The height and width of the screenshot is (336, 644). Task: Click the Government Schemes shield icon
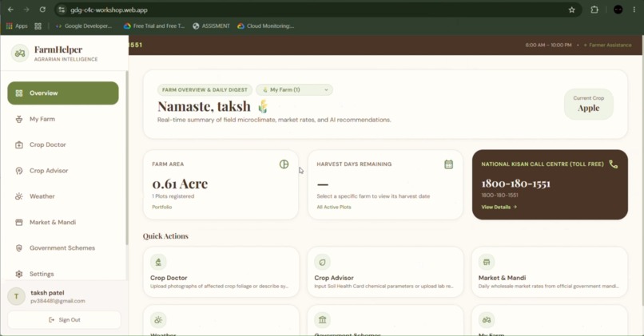(x=19, y=248)
